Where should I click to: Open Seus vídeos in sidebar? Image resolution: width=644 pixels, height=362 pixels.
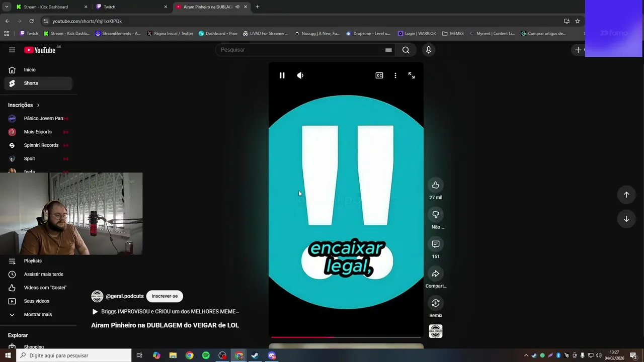(38, 301)
